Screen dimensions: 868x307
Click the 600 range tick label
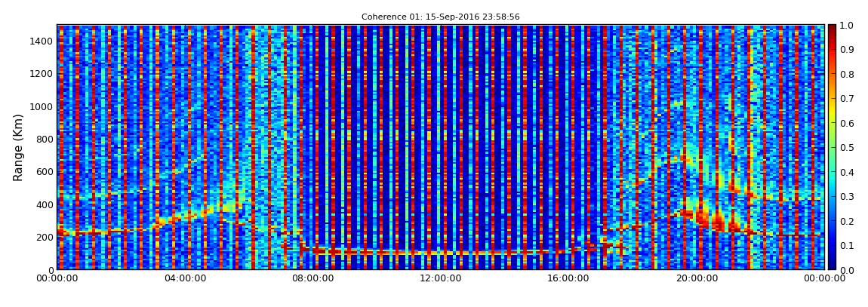pyautogui.click(x=44, y=171)
